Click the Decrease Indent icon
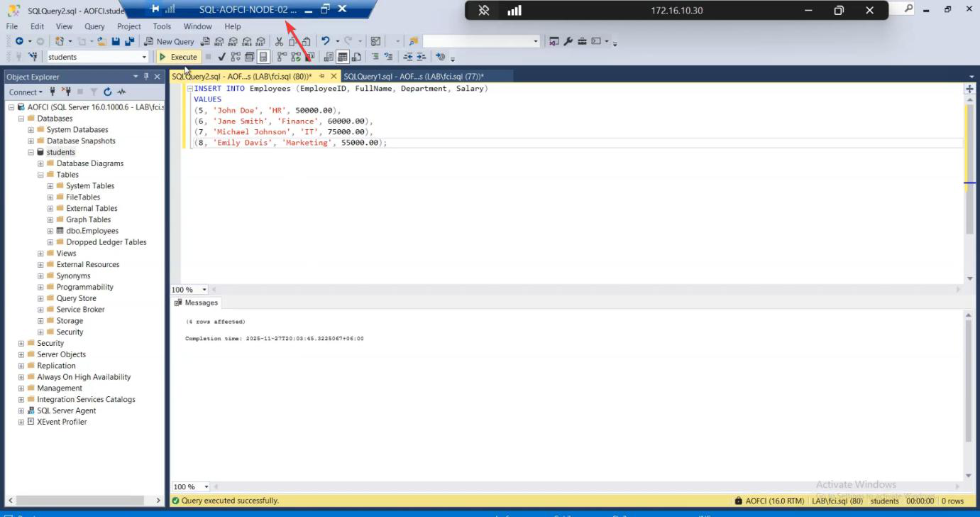This screenshot has width=980, height=517. 408,57
